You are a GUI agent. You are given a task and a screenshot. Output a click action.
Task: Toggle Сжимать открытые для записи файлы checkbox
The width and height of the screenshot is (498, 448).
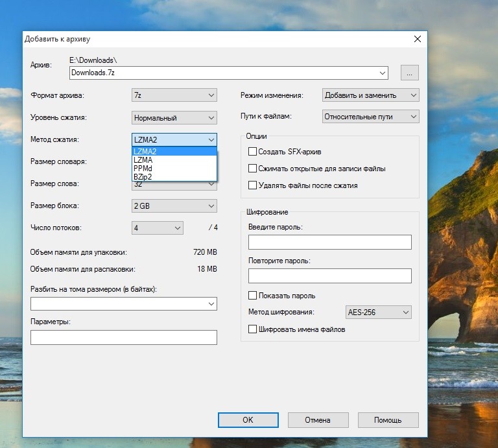tap(253, 169)
